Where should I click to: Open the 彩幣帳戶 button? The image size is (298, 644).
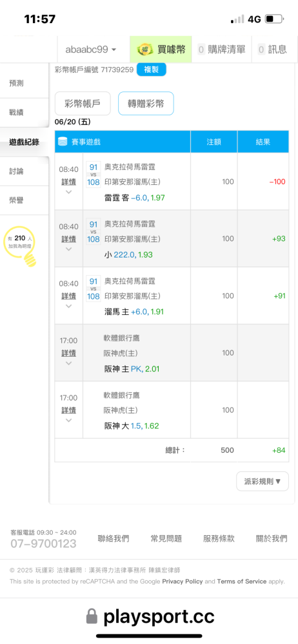83,104
